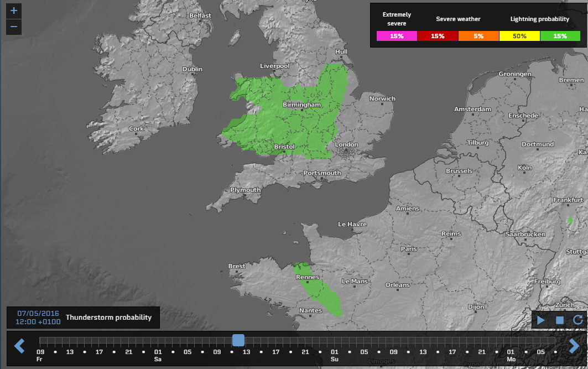588x369 pixels.
Task: Click the blue timeline slider handle
Action: click(x=238, y=340)
